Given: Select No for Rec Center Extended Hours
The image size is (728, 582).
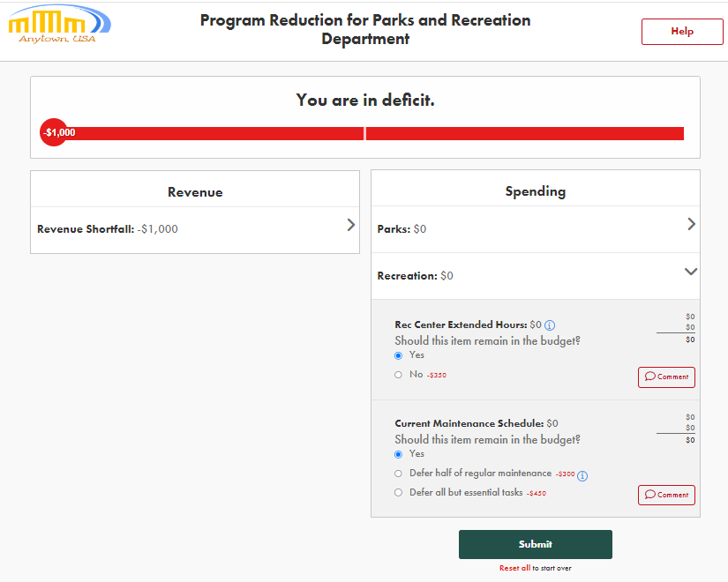Looking at the screenshot, I should pos(399,375).
